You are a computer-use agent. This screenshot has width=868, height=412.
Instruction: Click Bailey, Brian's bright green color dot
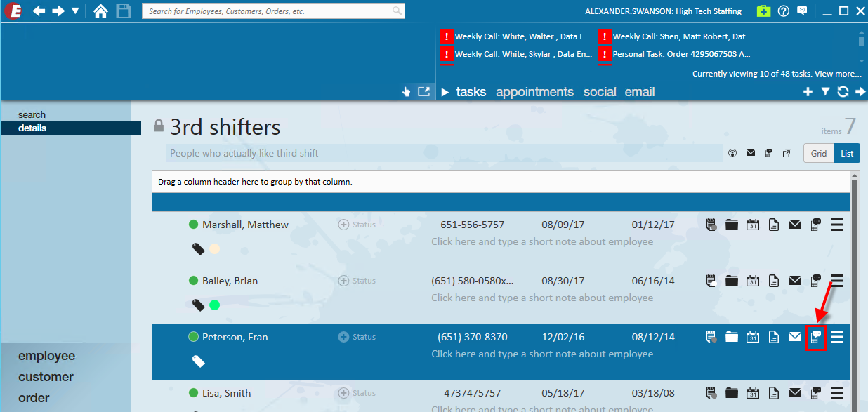[215, 305]
